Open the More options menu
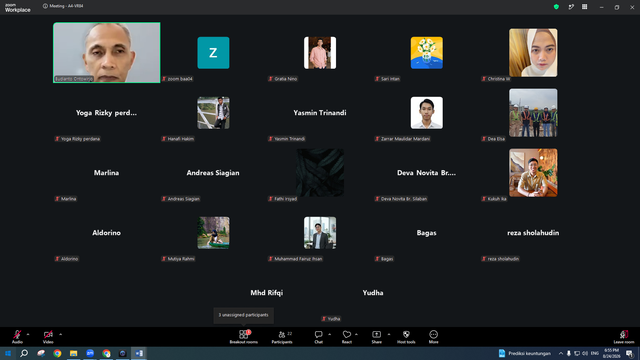 point(433,337)
